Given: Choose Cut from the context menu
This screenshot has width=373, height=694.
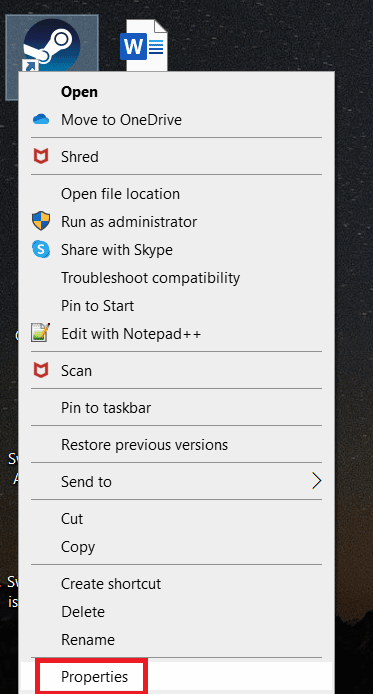Looking at the screenshot, I should click(x=72, y=518).
